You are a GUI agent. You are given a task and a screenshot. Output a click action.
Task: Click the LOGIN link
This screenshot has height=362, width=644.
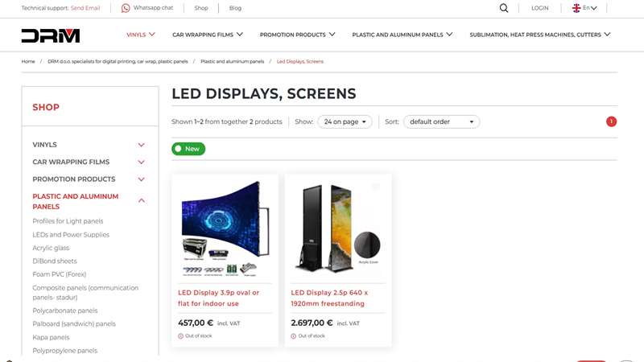[539, 8]
